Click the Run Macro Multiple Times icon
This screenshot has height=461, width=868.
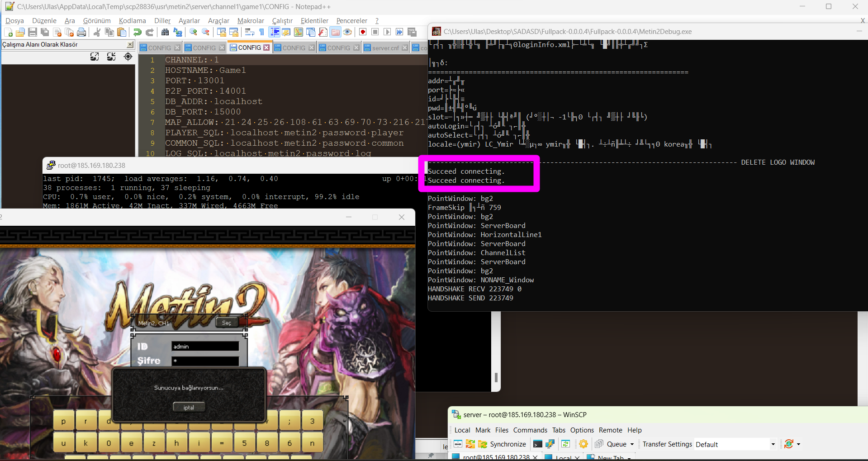399,32
